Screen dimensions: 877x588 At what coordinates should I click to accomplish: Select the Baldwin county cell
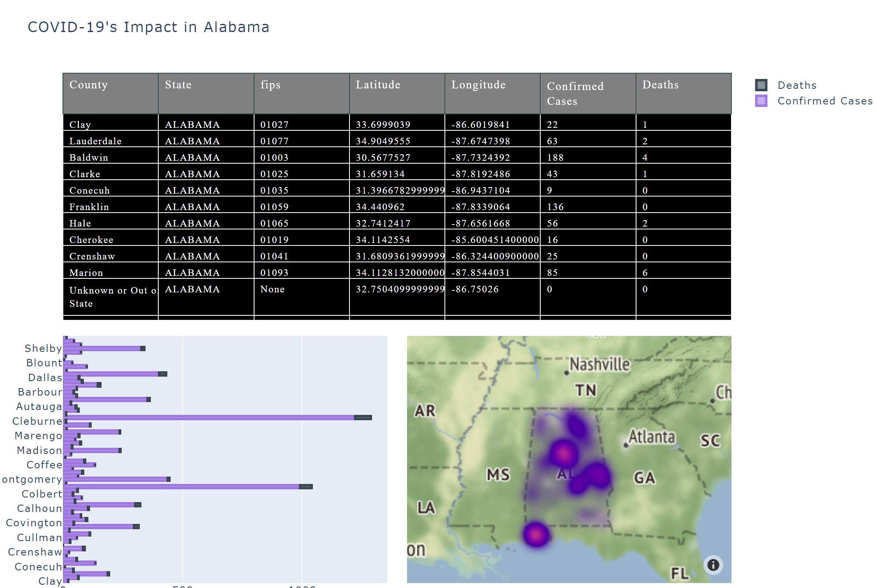(x=111, y=155)
